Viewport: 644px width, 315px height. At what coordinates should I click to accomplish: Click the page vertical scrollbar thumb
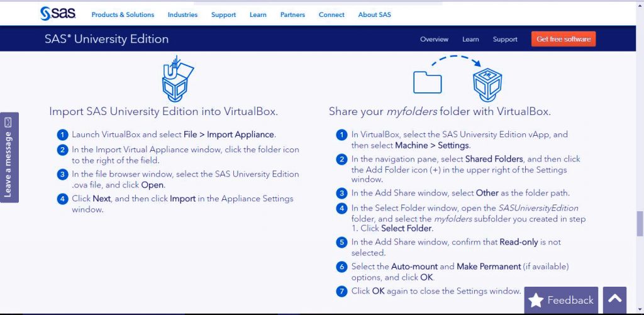[640, 224]
